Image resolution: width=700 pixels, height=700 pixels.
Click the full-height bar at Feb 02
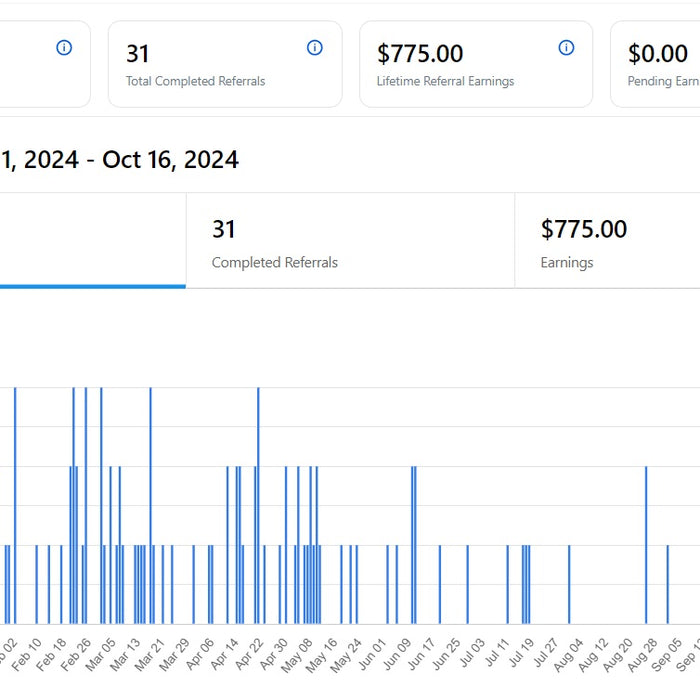click(15, 500)
